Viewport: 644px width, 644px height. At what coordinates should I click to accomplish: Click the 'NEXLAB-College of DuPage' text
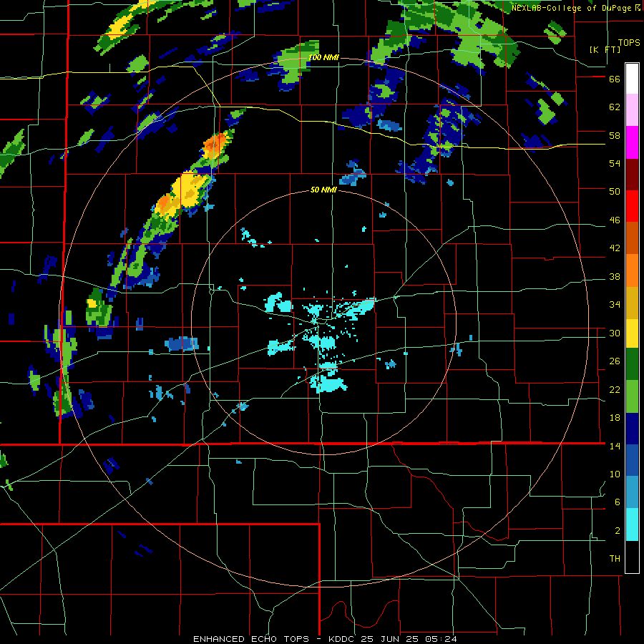click(571, 8)
